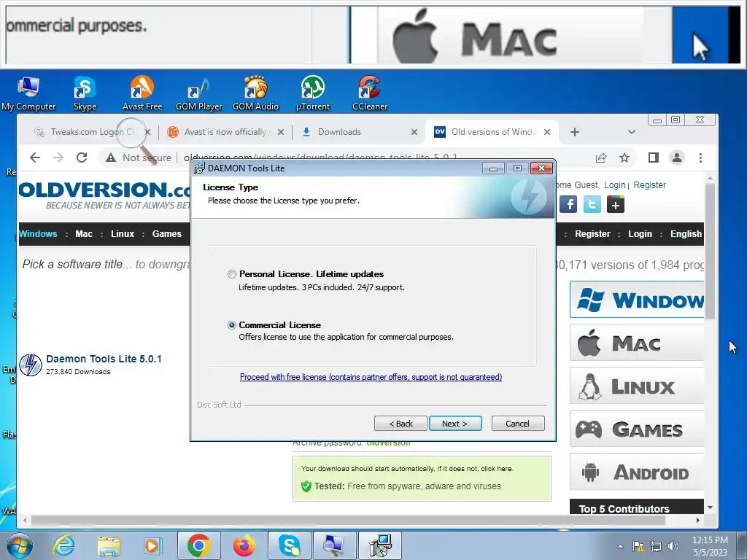Open Windows Explorer folder in taskbar

[x=109, y=545]
